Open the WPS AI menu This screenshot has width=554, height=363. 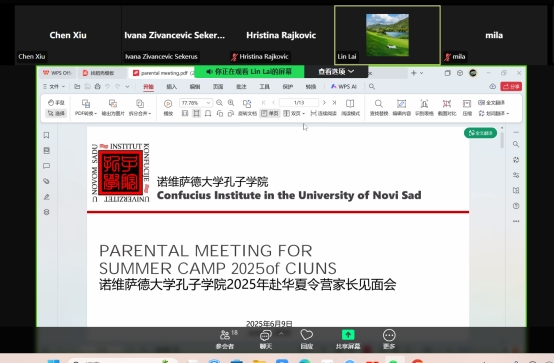click(x=344, y=87)
